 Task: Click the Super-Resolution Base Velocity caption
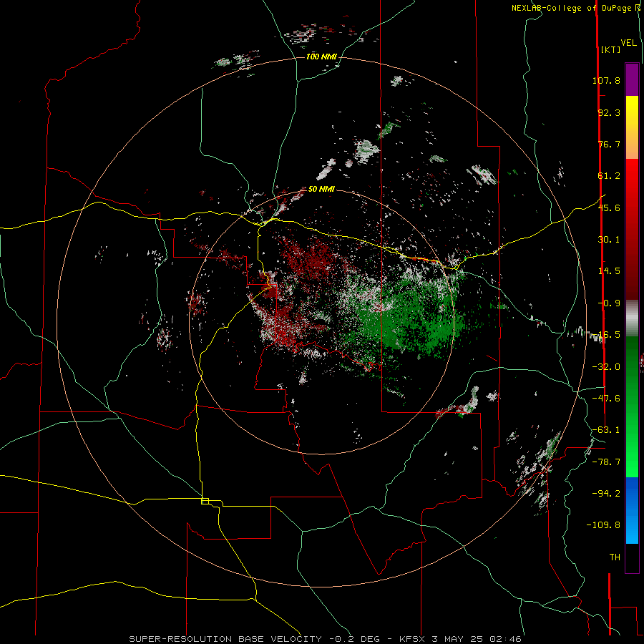[x=325, y=639]
